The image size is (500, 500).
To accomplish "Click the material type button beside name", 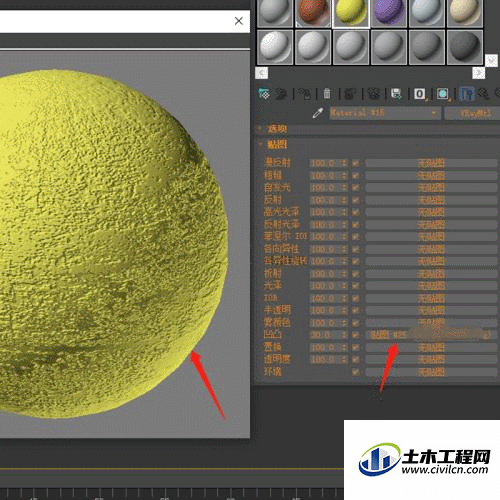I will click(473, 114).
